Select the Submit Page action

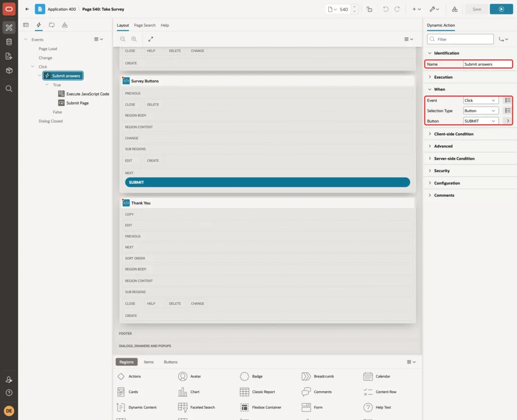[77, 103]
